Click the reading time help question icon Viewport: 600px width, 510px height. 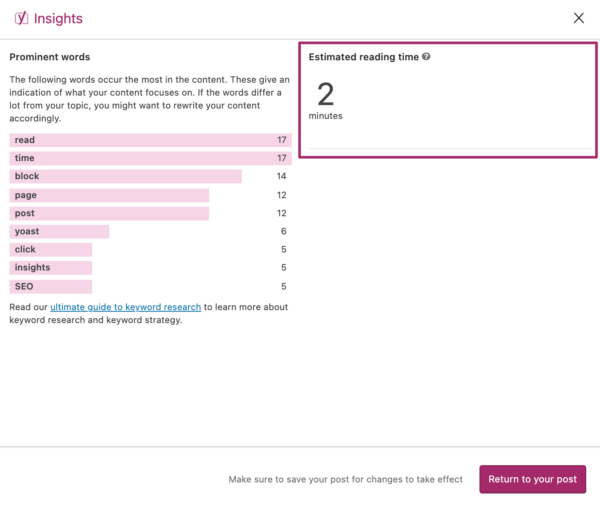426,57
